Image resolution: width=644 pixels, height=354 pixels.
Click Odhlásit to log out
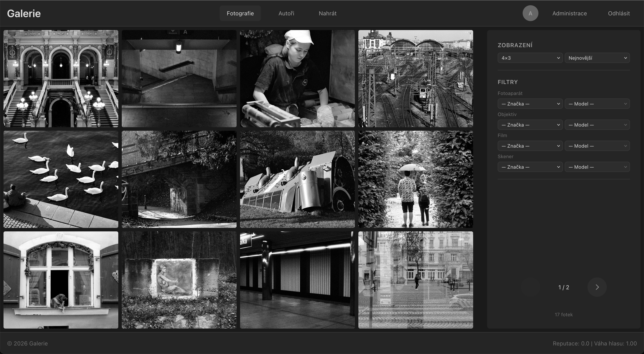(x=619, y=13)
